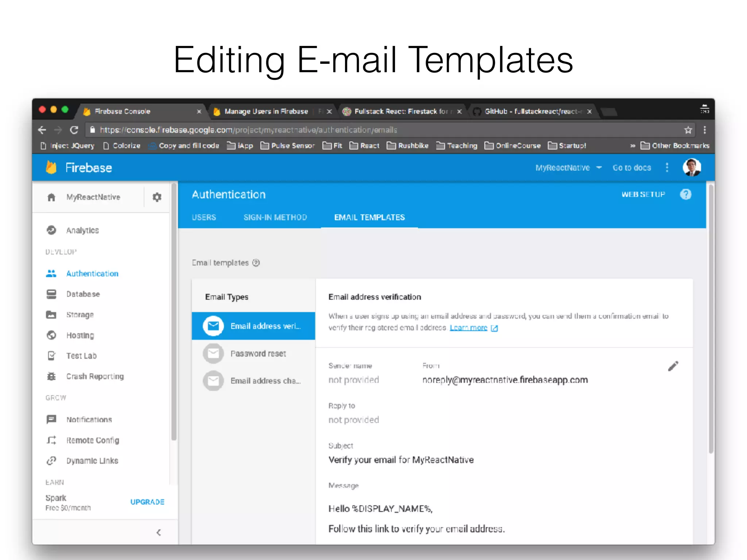
Task: Open project settings gear icon
Action: point(157,197)
